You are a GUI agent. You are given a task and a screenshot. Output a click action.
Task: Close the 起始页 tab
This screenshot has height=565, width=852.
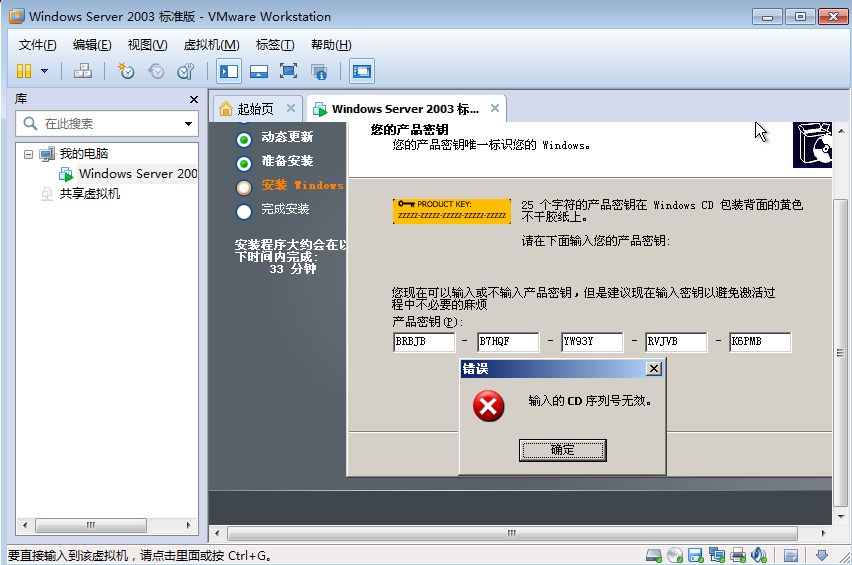point(291,108)
